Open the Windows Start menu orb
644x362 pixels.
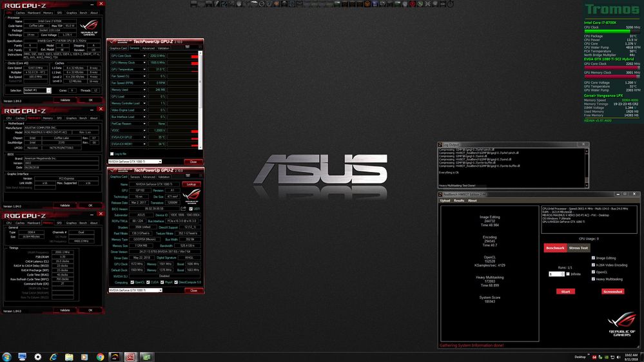(6, 357)
